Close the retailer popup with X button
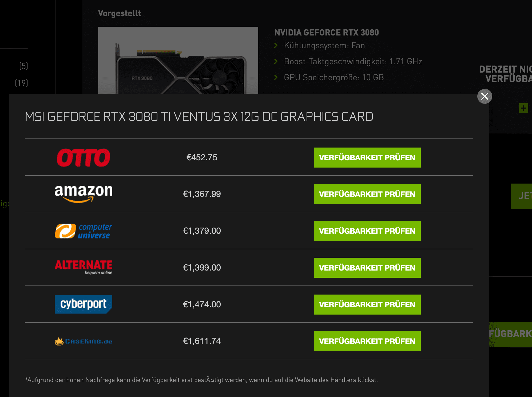Image resolution: width=532 pixels, height=397 pixels. click(x=485, y=96)
